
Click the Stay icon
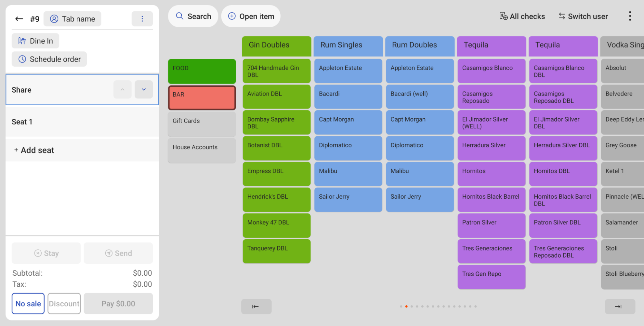point(38,253)
